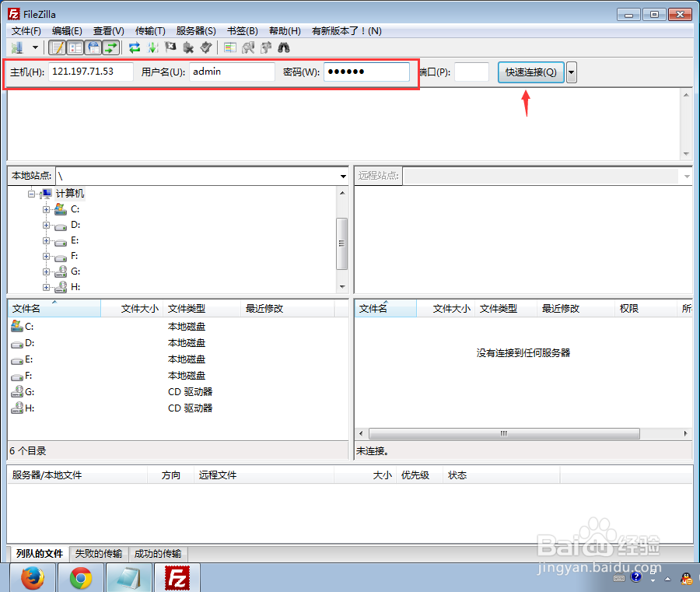
Task: Collapse the 计算机 tree node
Action: (x=31, y=194)
